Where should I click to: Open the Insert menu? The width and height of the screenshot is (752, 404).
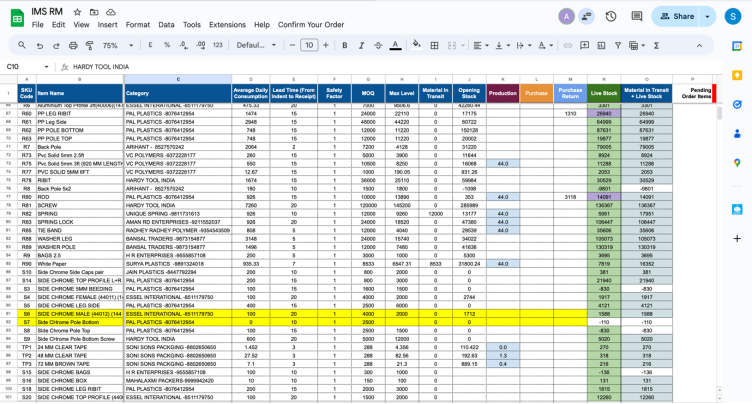(107, 24)
